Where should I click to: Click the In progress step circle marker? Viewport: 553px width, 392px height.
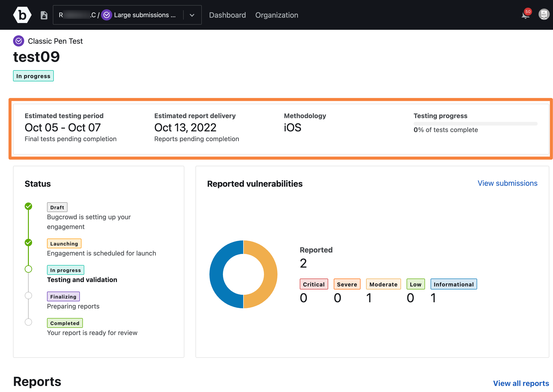28,269
